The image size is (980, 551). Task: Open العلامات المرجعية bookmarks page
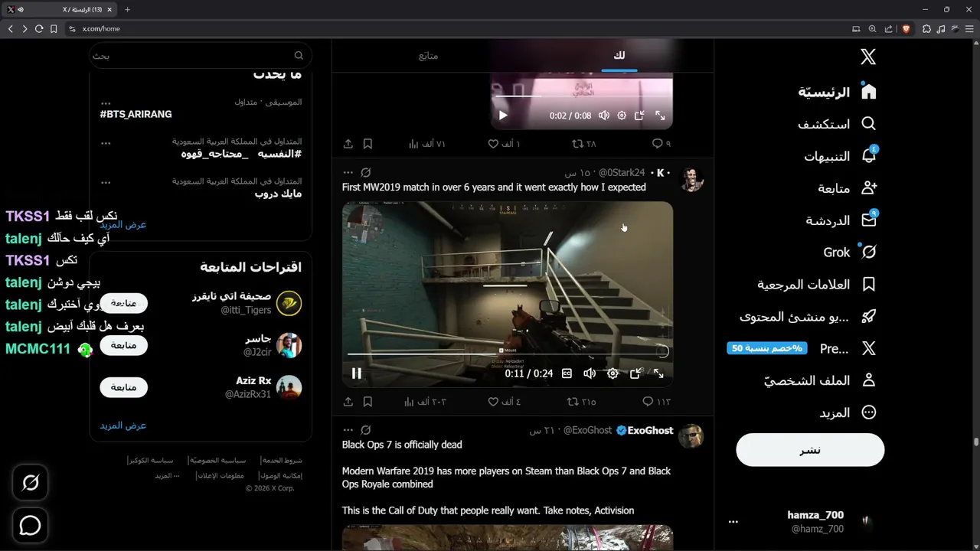(817, 284)
